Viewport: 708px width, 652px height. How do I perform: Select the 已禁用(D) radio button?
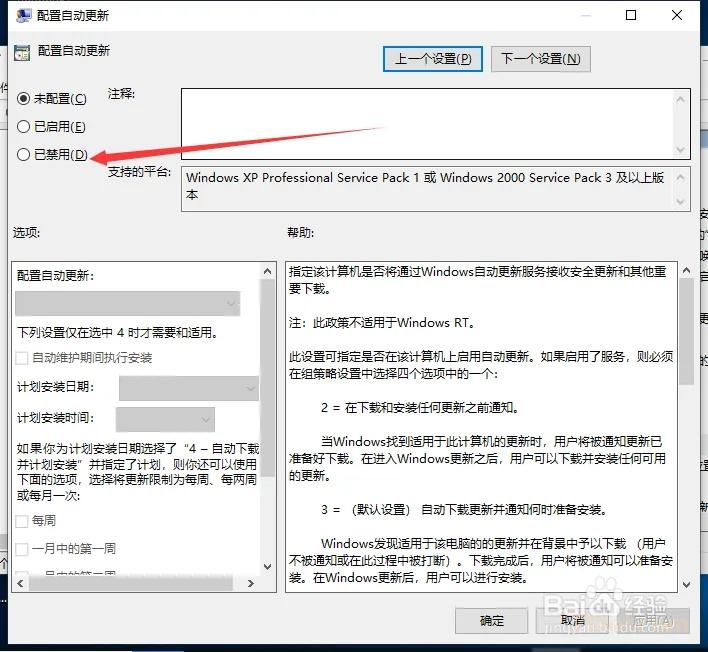click(x=23, y=154)
